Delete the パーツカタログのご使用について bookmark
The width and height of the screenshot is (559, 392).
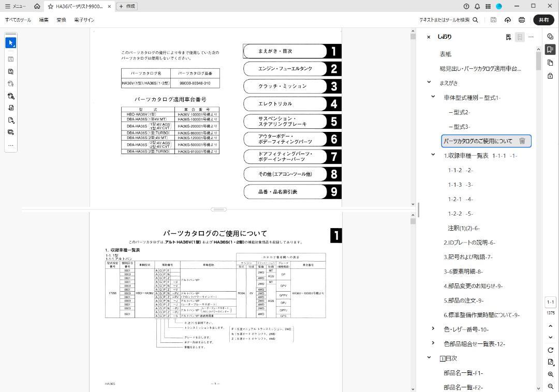click(x=522, y=141)
